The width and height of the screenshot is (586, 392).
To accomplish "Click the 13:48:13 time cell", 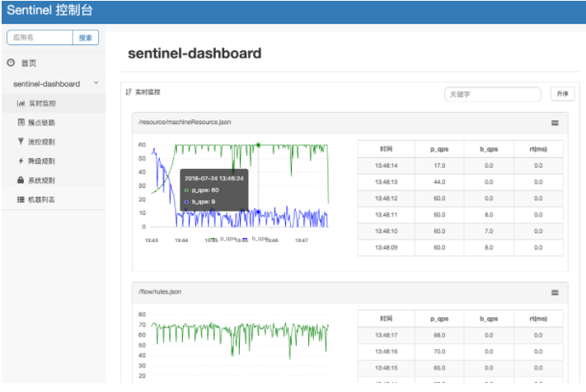I will point(386,182).
